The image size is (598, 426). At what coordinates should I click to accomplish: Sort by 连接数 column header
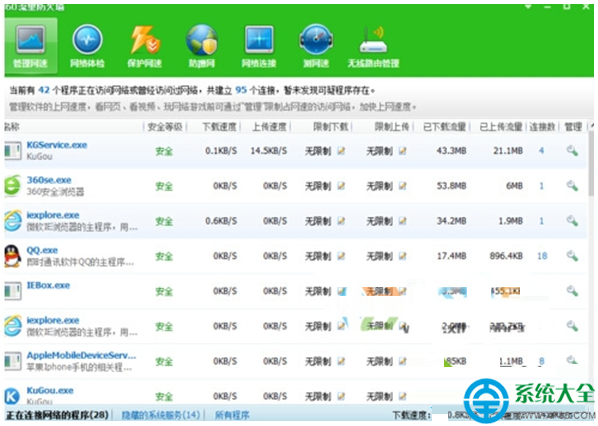[x=542, y=127]
